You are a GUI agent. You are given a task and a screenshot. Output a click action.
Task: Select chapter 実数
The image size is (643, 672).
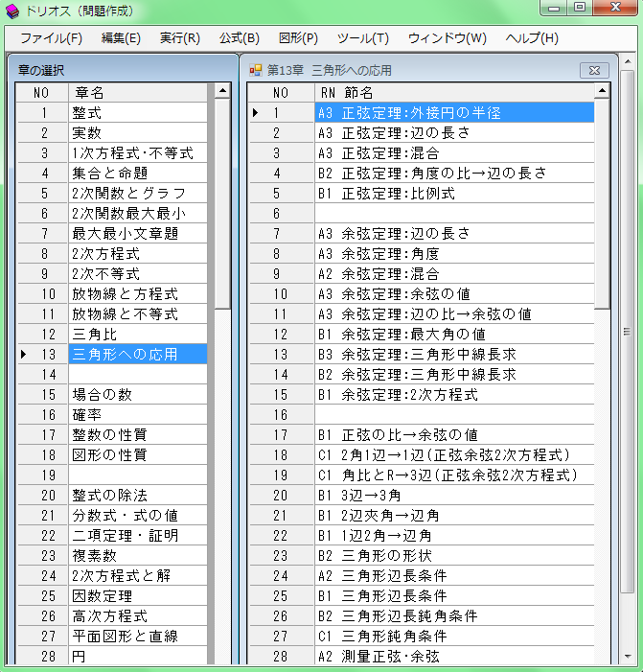click(137, 133)
